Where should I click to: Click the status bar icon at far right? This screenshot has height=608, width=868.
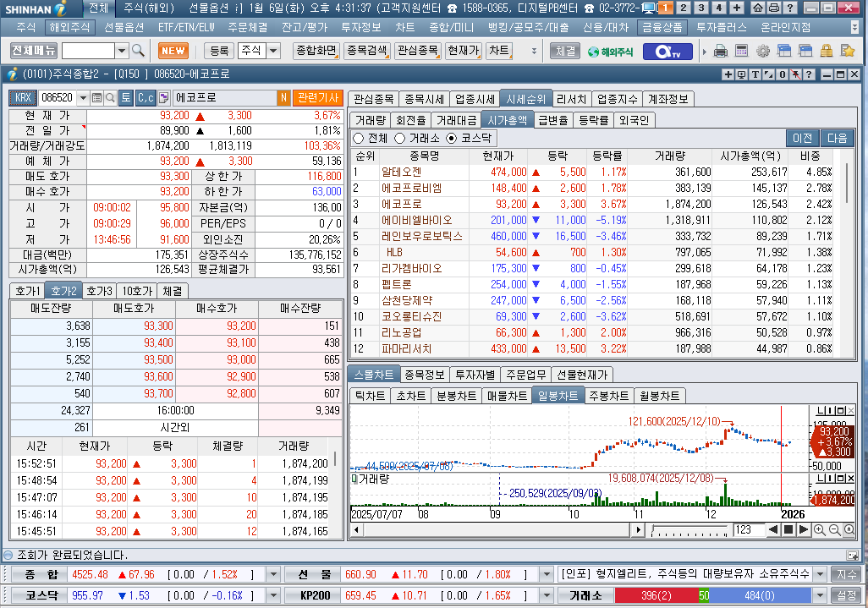[x=853, y=555]
